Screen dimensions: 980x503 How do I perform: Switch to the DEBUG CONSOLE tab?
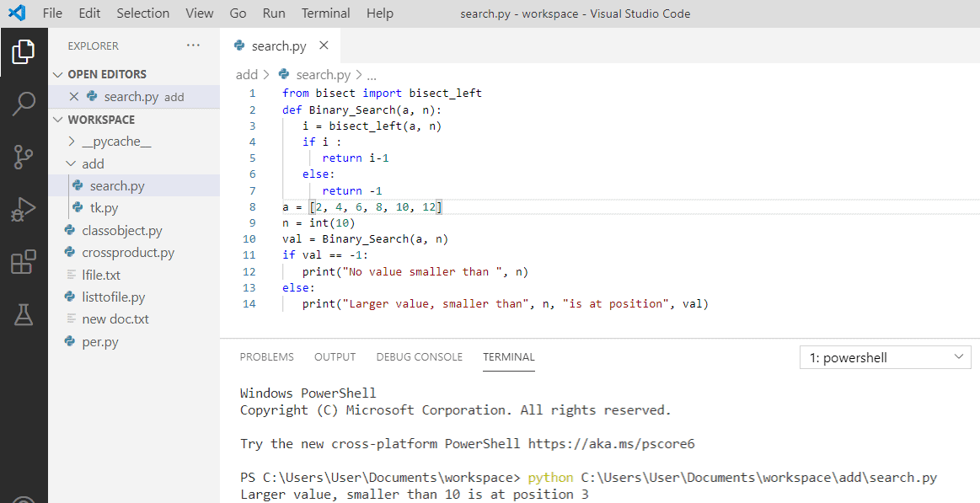[419, 356]
